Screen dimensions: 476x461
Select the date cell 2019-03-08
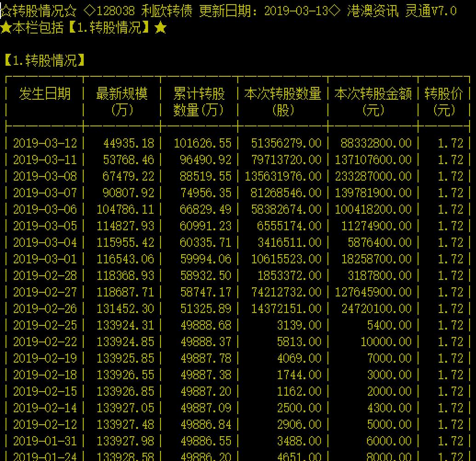pos(45,176)
